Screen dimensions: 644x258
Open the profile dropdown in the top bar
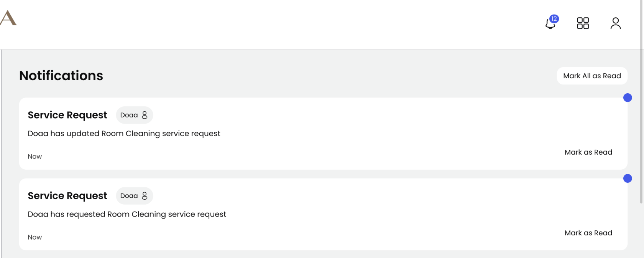coord(616,23)
